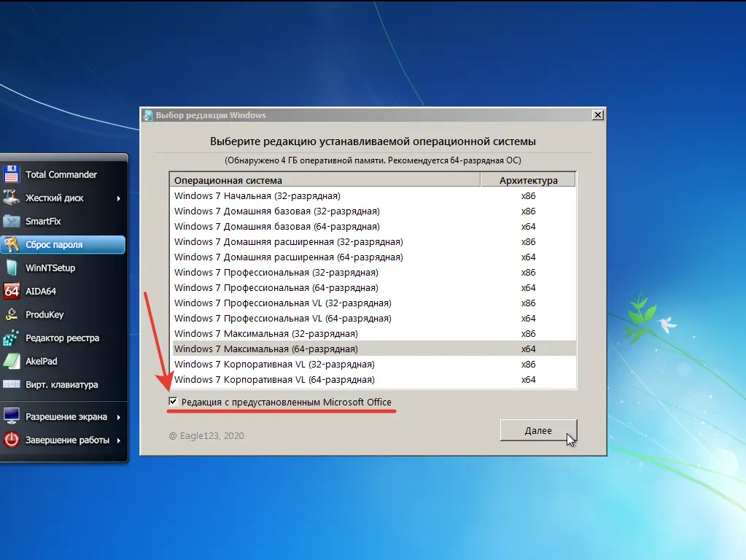Select WinNTSetup menu label
746x560 pixels.
coord(50,268)
